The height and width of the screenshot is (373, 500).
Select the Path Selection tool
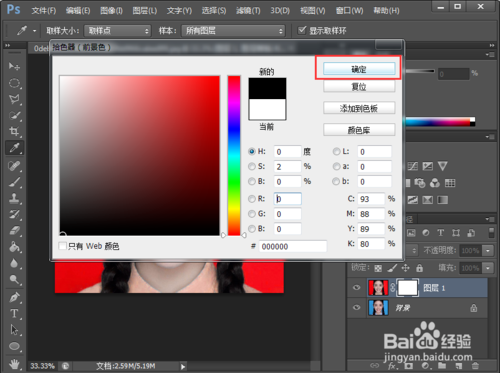coord(14,330)
